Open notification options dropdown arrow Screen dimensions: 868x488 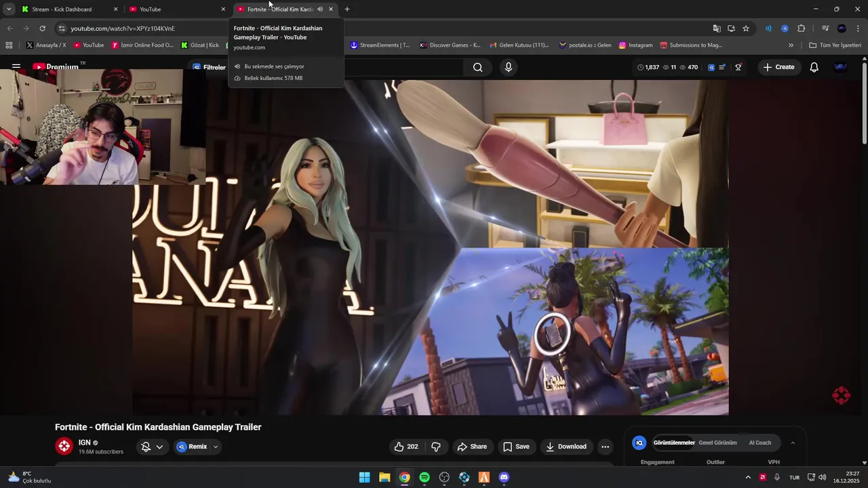tap(159, 447)
